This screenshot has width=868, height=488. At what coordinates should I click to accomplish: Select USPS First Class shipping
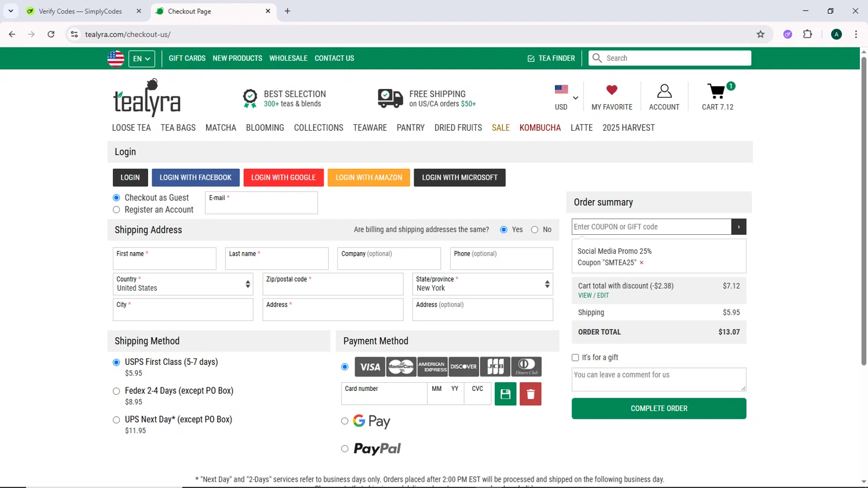point(116,363)
